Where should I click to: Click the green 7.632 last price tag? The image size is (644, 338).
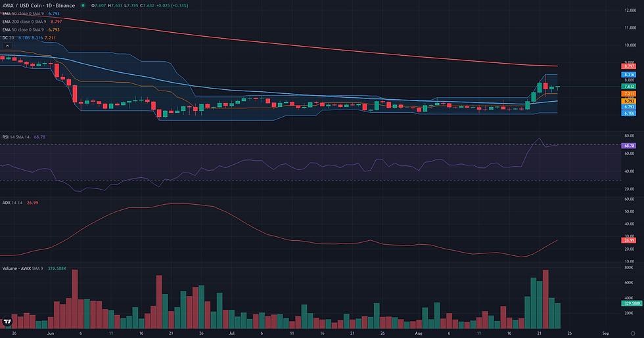pos(628,87)
